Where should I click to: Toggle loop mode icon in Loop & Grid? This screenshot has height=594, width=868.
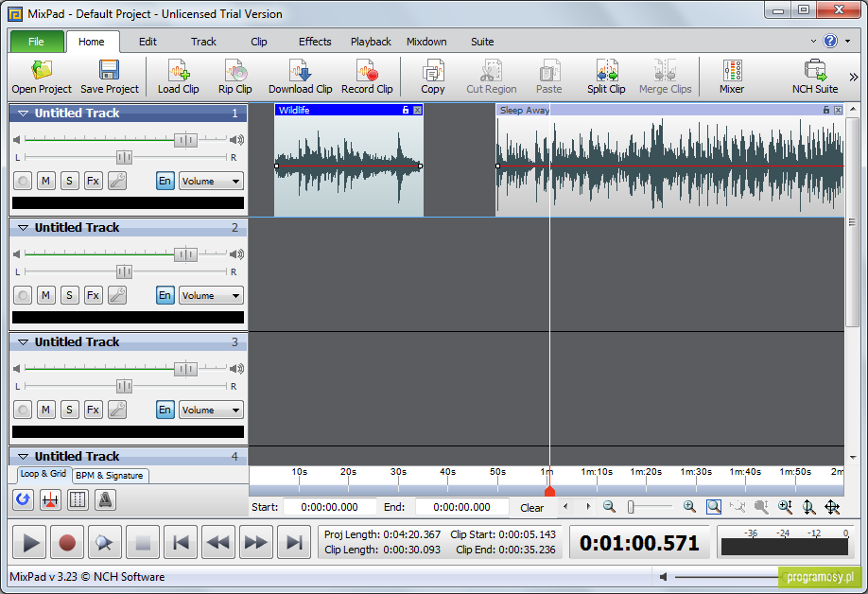coord(23,500)
